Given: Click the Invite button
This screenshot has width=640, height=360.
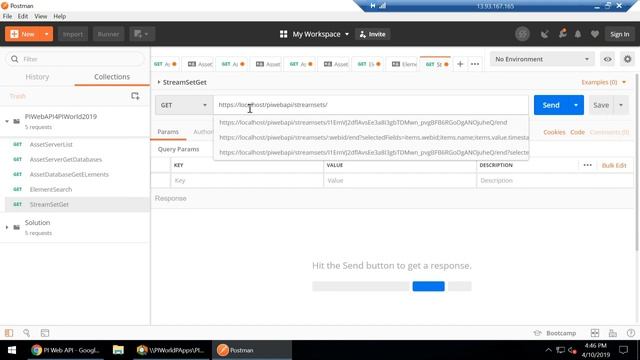Looking at the screenshot, I should coord(372,34).
